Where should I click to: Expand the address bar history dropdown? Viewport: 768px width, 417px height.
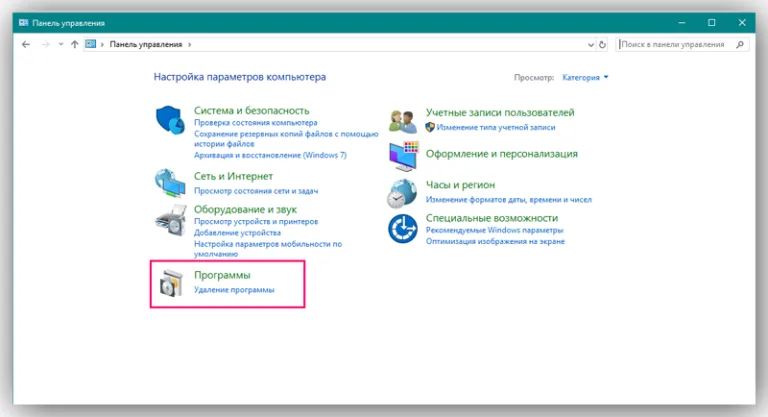tap(591, 45)
